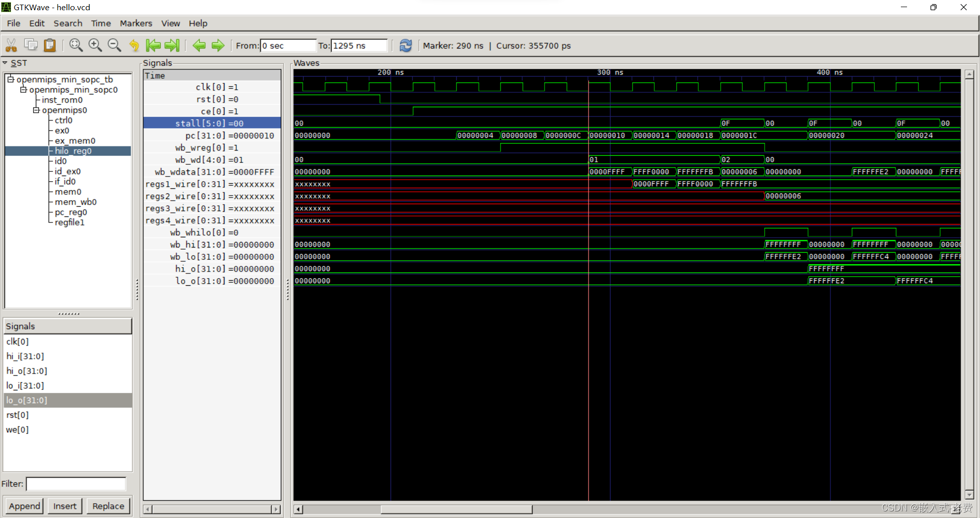Select lo_o[31:0] in the lower signals list
This screenshot has width=980, height=518.
click(68, 400)
